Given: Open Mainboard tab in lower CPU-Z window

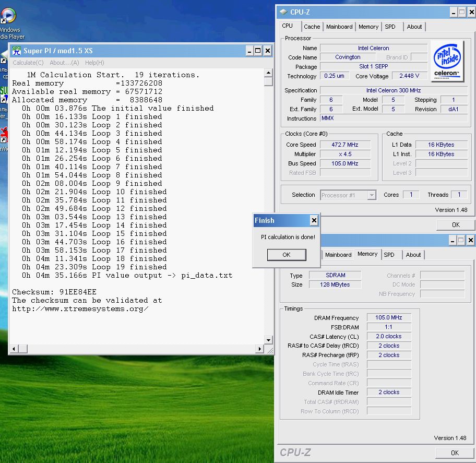Looking at the screenshot, I should (x=338, y=255).
